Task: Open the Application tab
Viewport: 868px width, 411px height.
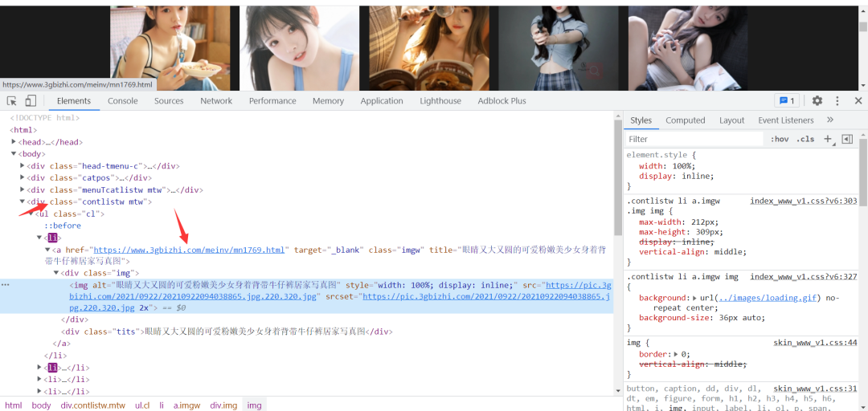Action: tap(382, 100)
